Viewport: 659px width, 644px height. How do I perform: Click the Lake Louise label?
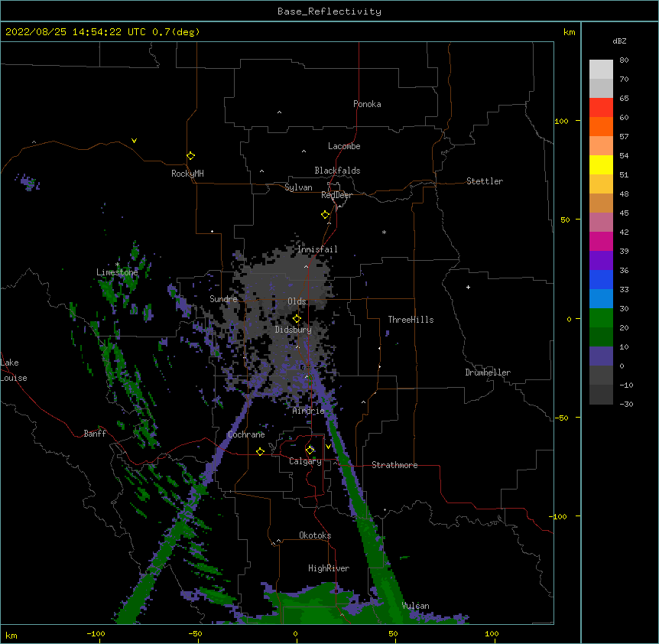tap(14, 370)
